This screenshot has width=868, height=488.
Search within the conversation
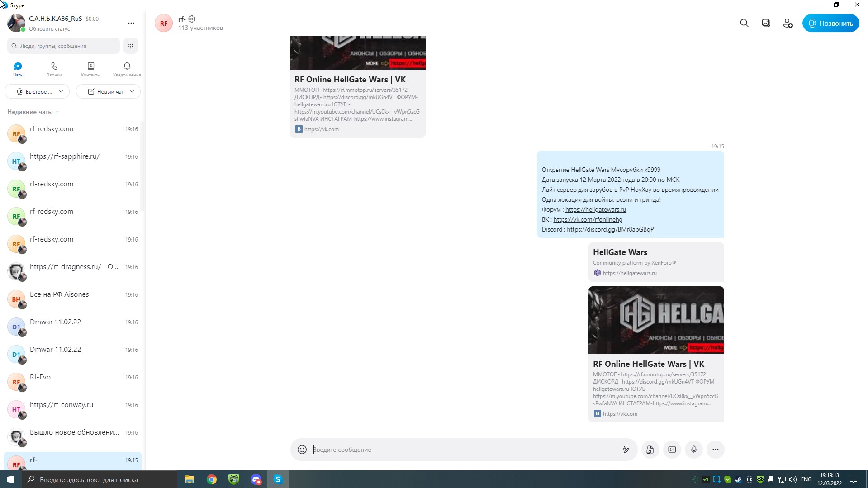[x=744, y=23]
